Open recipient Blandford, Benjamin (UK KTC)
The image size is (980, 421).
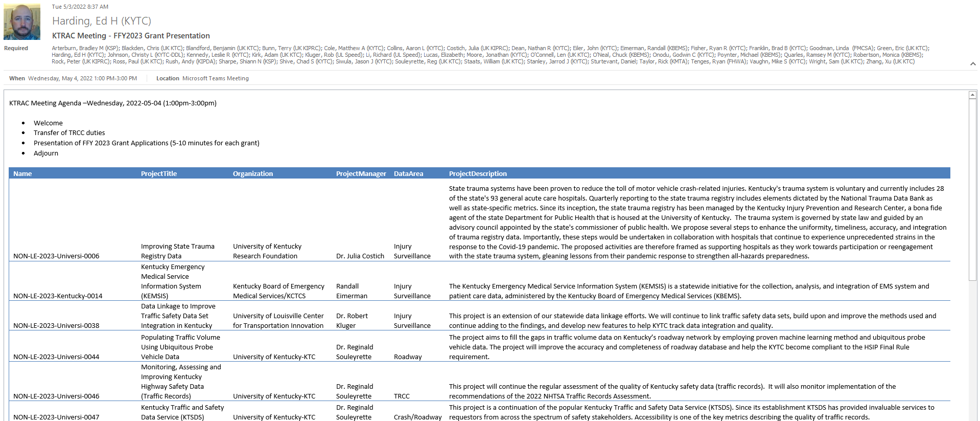[223, 48]
